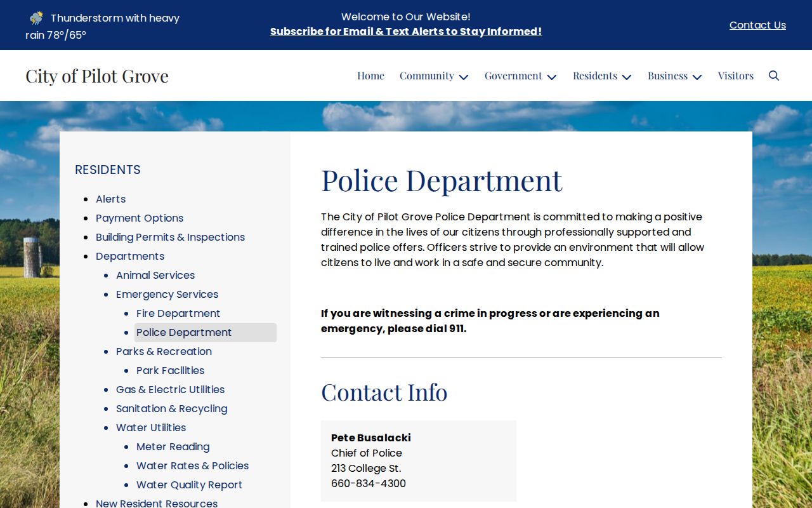Viewport: 812px width, 508px height.
Task: Open Gas & Electric Utilities link
Action: tap(170, 389)
